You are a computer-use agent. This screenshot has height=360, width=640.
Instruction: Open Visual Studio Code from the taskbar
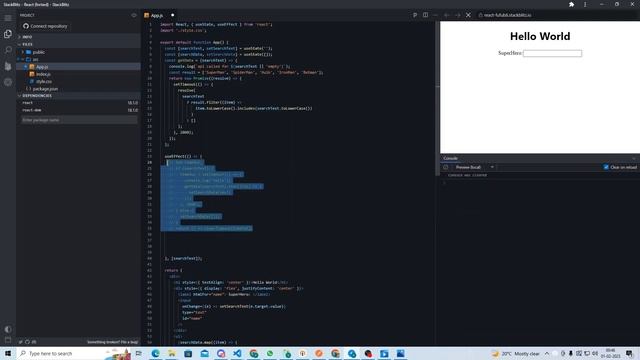(237, 353)
